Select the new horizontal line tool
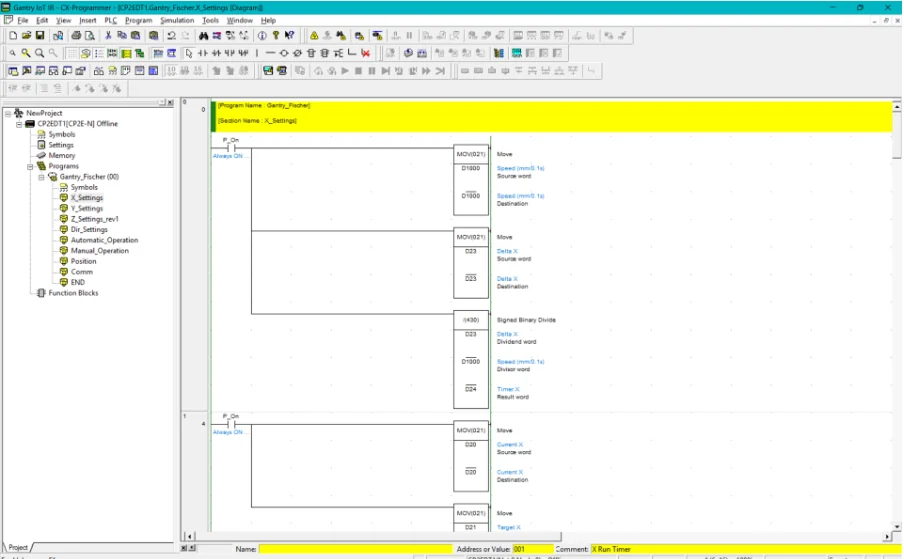This screenshot has height=559, width=904. (270, 53)
